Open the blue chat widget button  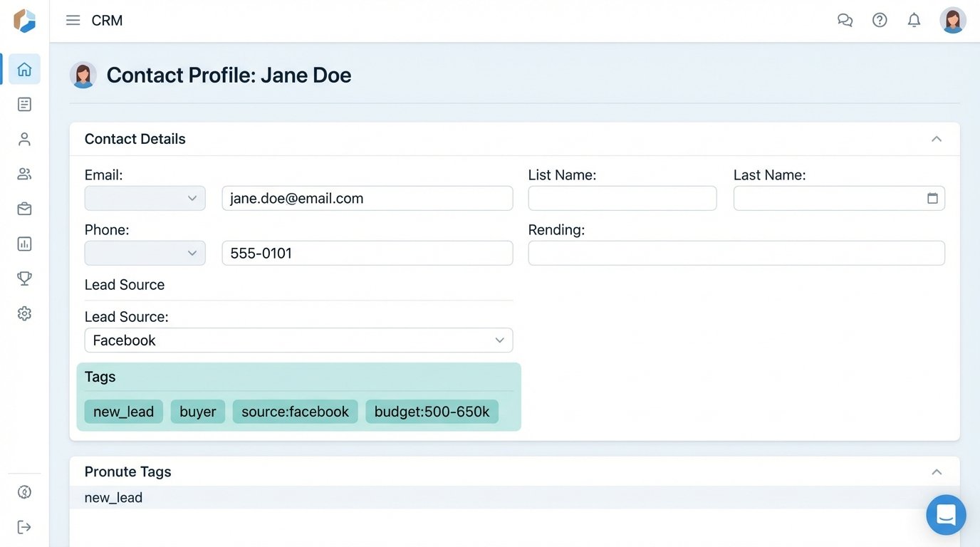click(946, 514)
